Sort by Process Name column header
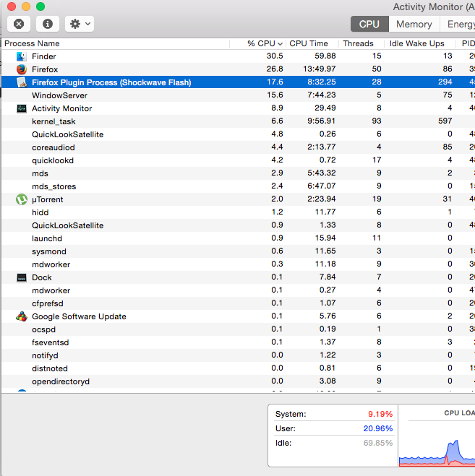The width and height of the screenshot is (475, 476). coord(116,44)
